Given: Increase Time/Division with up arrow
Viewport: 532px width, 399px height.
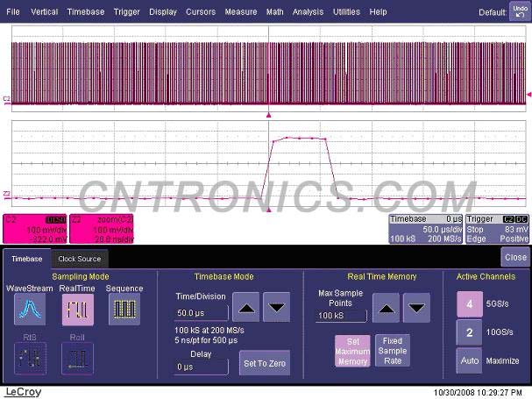Looking at the screenshot, I should coord(249,308).
